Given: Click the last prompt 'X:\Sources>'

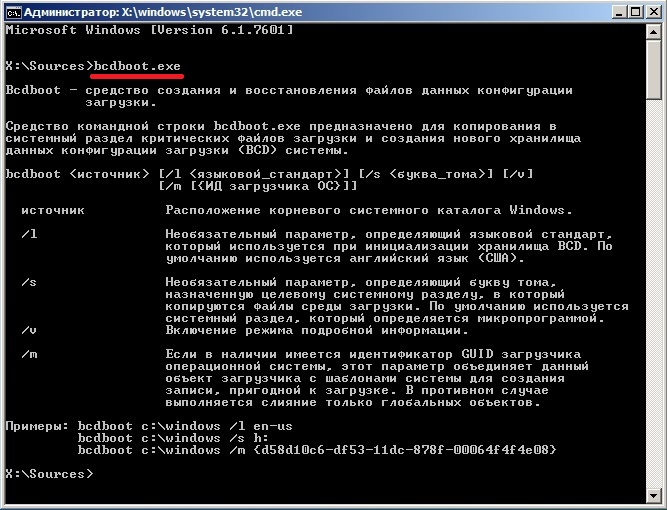Looking at the screenshot, I should pyautogui.click(x=49, y=474).
